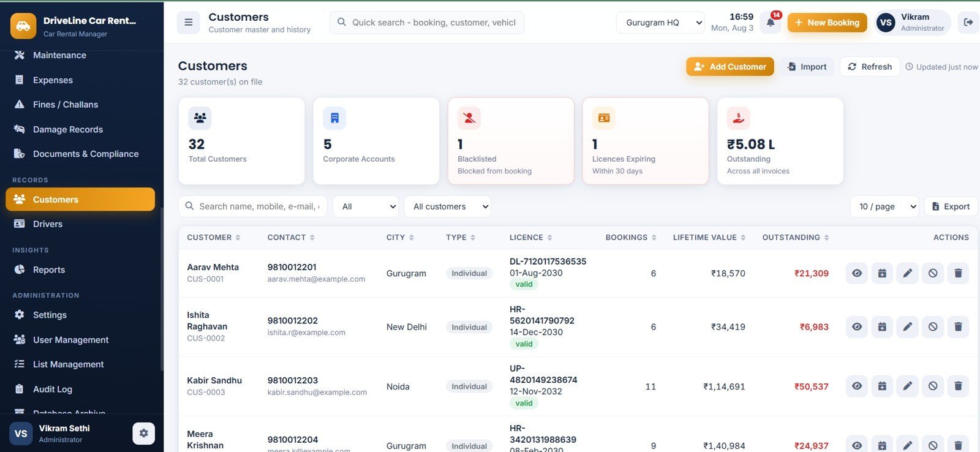The image size is (980, 452).
Task: Open Maintenance in the sidebar
Action: [80, 55]
